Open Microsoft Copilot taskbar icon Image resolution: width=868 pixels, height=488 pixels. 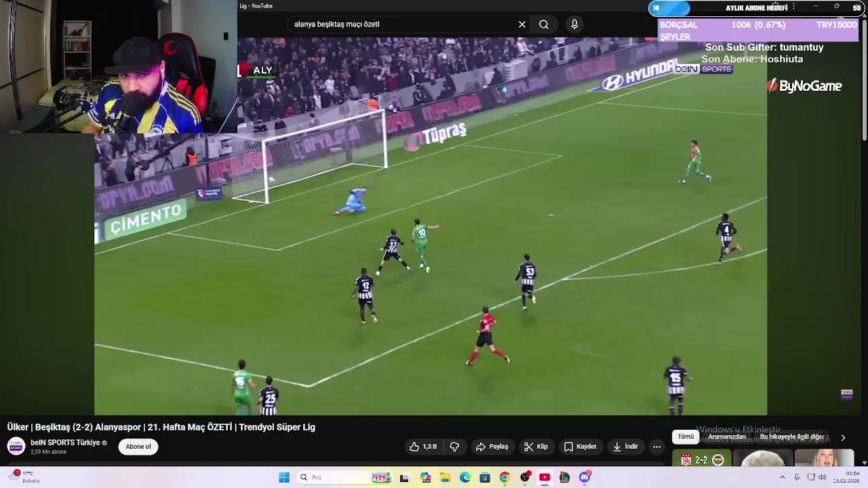pyautogui.click(x=425, y=478)
